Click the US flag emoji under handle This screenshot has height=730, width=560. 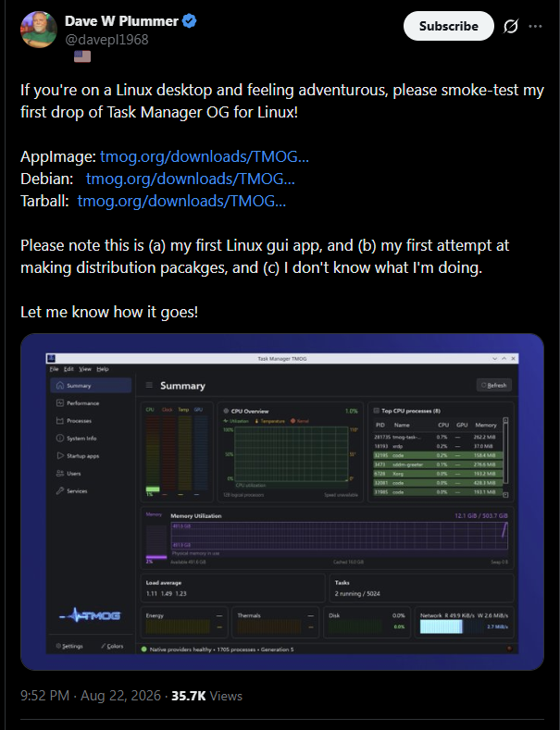(82, 56)
